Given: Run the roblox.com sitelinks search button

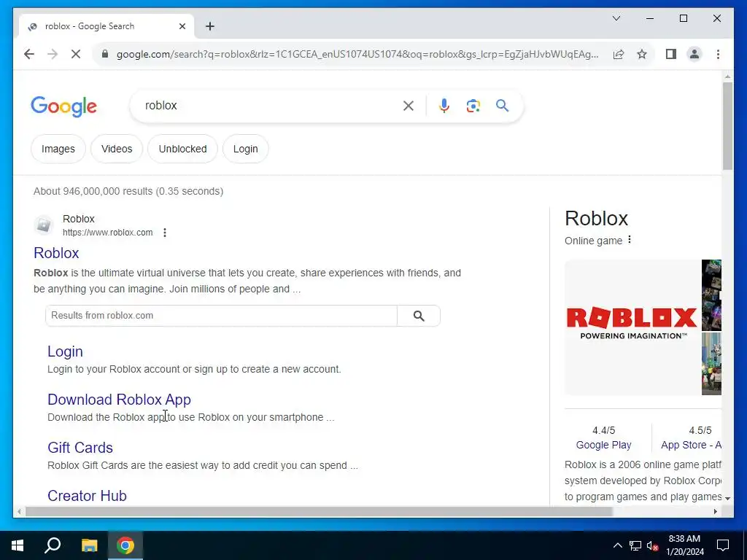Looking at the screenshot, I should point(419,316).
